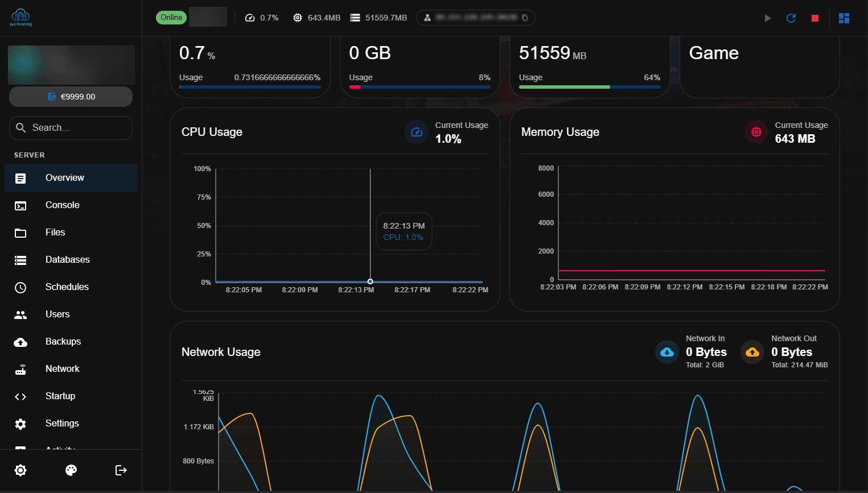Start the server with the play button

click(768, 18)
